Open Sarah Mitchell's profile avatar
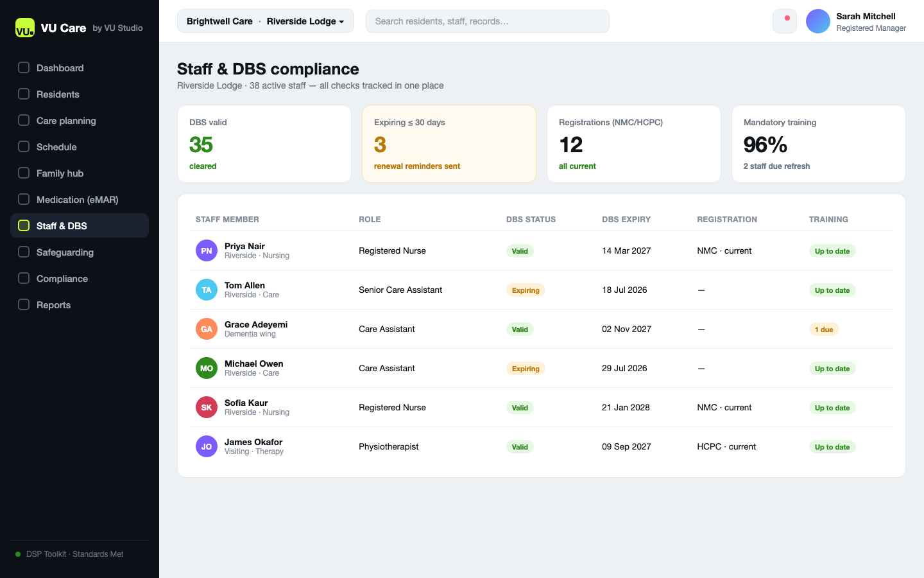Screen dimensions: 924x578 coord(818,21)
